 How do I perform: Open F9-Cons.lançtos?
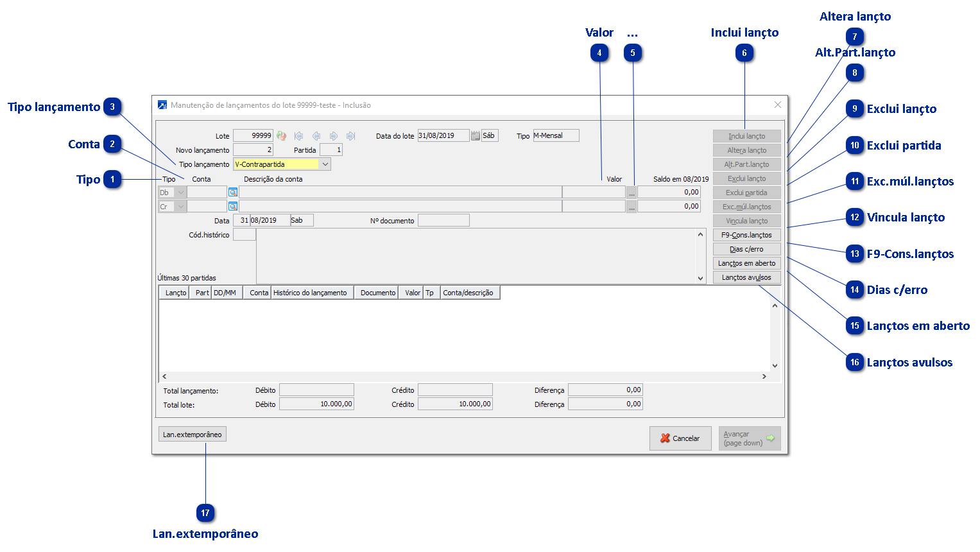(x=747, y=235)
